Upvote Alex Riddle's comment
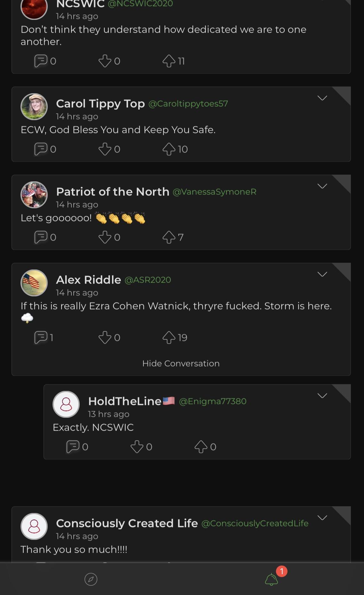Viewport: 364px width, 595px height. click(x=169, y=337)
